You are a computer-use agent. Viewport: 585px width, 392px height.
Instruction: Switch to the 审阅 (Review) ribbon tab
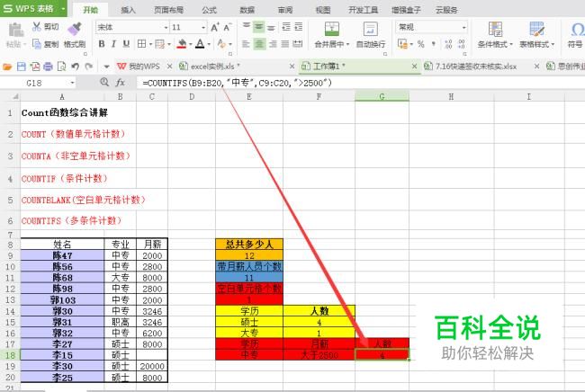coord(285,10)
